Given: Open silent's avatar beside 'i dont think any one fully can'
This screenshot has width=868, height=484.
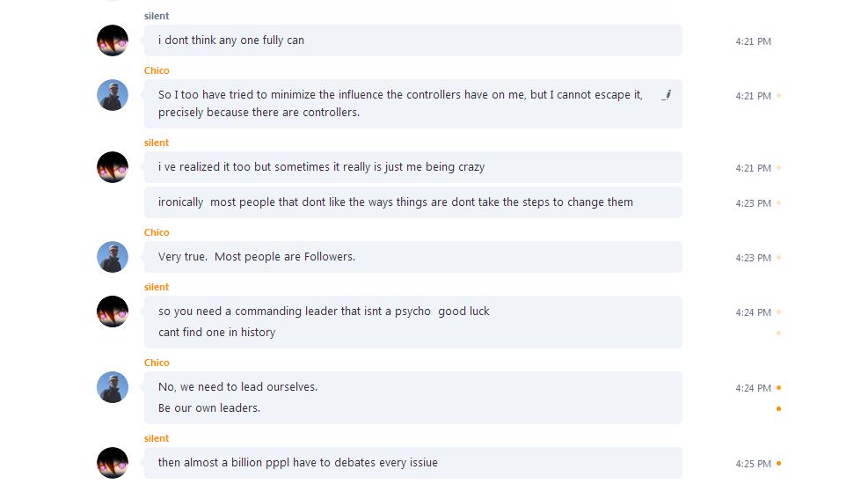Looking at the screenshot, I should point(113,40).
